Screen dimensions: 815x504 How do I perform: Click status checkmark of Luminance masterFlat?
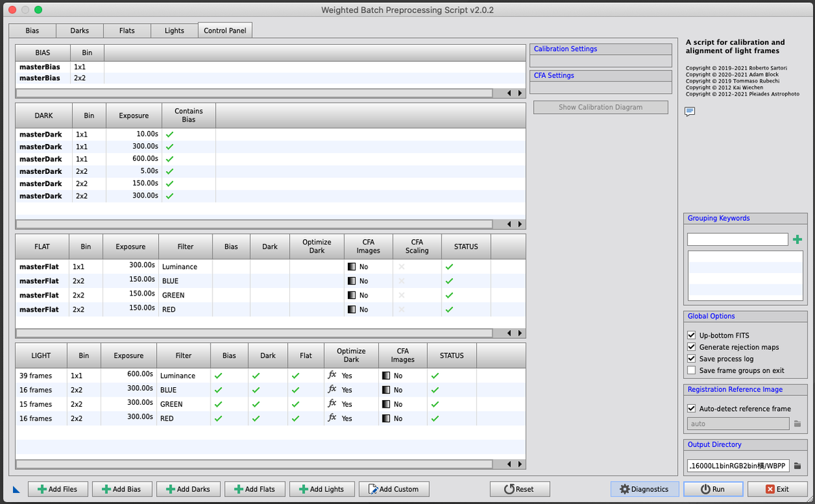[x=449, y=267]
